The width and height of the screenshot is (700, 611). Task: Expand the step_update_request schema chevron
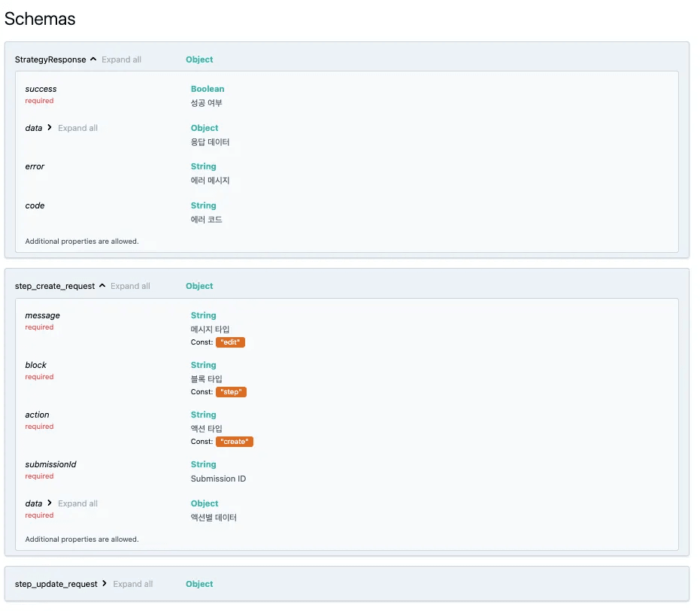point(105,584)
